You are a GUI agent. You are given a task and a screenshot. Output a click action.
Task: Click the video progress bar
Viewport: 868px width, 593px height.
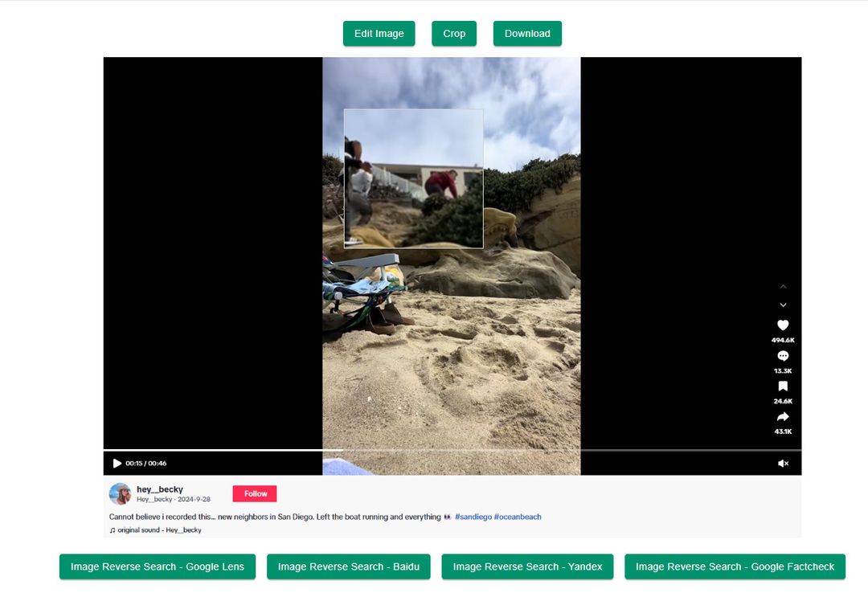point(452,450)
